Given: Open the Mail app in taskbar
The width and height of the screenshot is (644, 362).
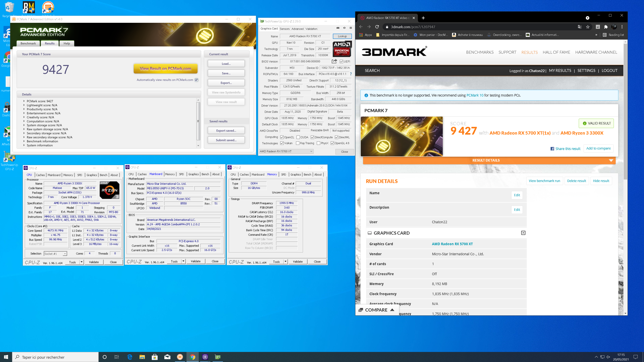Looking at the screenshot, I should (167, 357).
